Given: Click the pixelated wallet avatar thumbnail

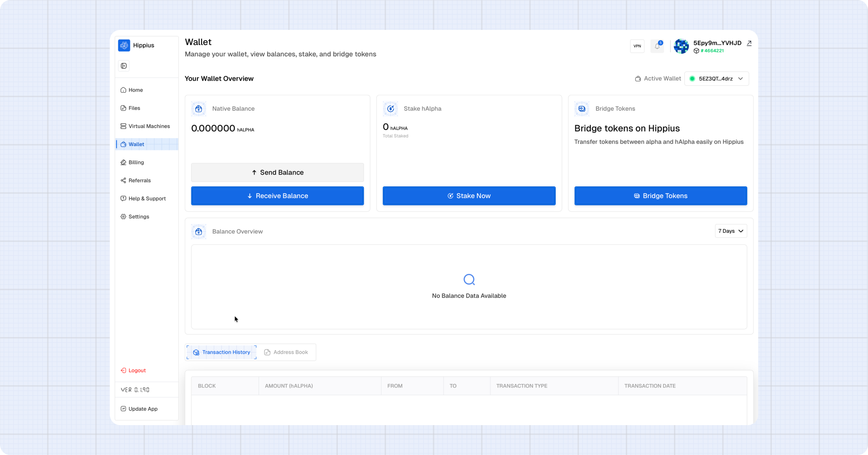Looking at the screenshot, I should [x=681, y=46].
